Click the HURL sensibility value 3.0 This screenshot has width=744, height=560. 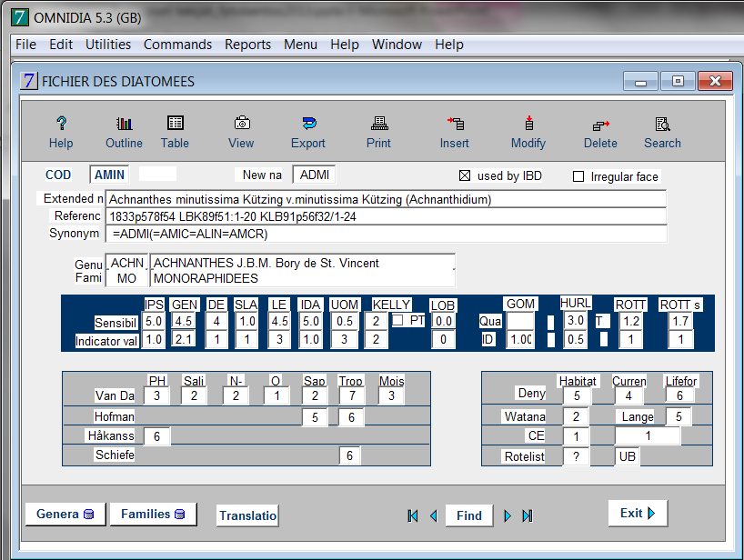[x=576, y=320]
